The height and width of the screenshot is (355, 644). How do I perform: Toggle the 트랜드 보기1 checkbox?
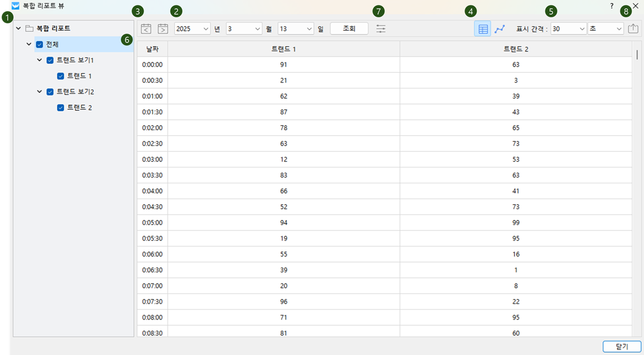click(x=50, y=60)
